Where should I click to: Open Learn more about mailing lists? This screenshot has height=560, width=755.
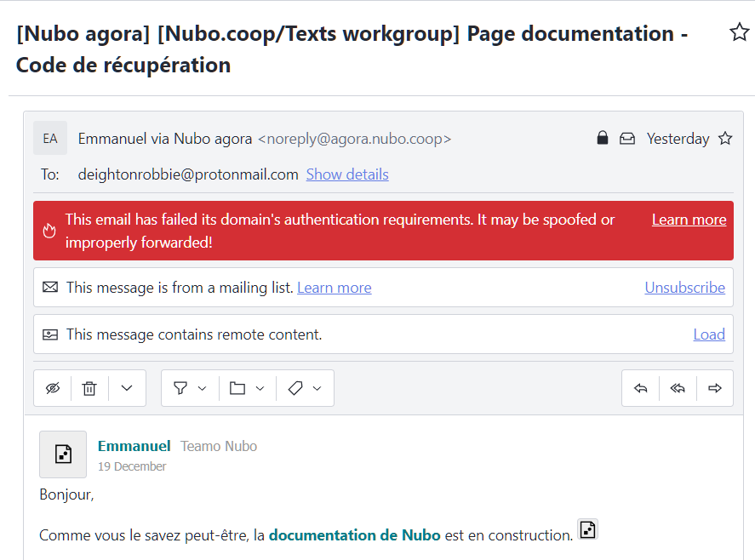(335, 288)
